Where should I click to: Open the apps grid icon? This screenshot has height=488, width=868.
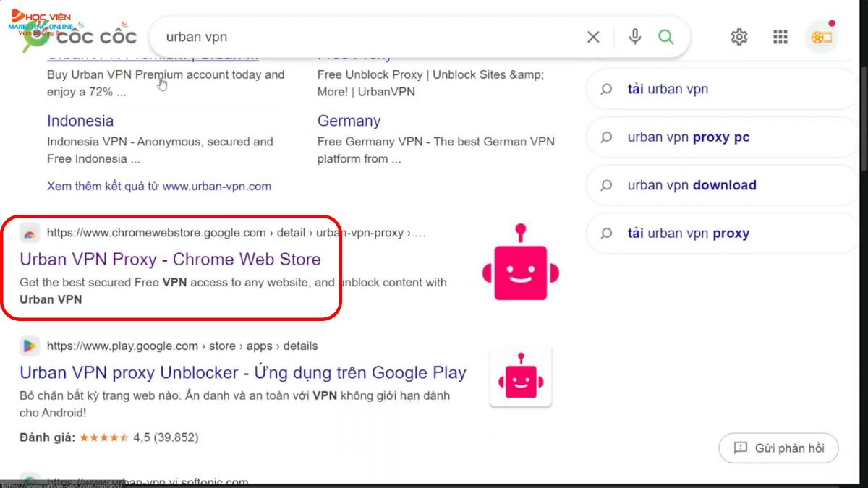coord(780,37)
